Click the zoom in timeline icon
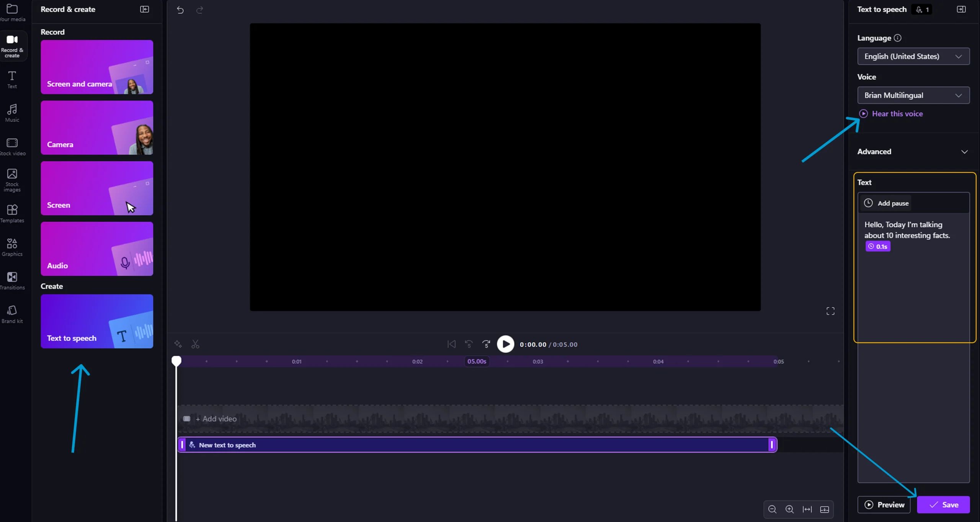This screenshot has height=522, width=980. (x=789, y=509)
